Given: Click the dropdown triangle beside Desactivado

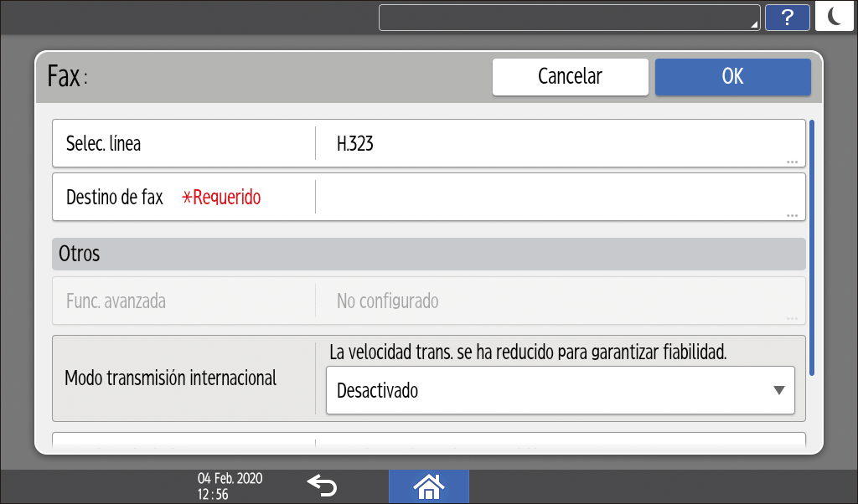Looking at the screenshot, I should 778,391.
